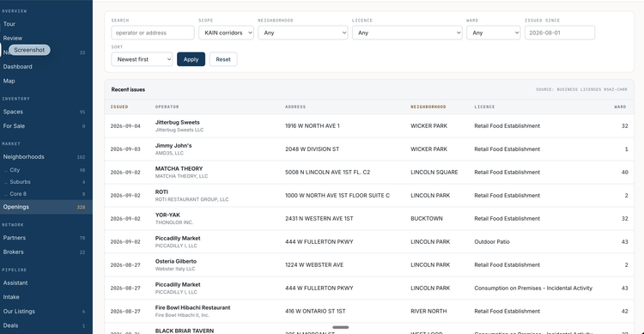Sort by the Address column header

[x=295, y=106]
